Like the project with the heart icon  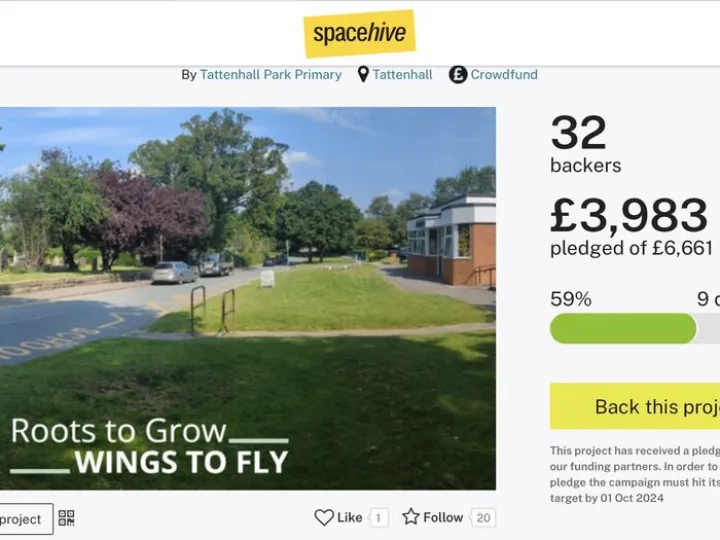[324, 517]
